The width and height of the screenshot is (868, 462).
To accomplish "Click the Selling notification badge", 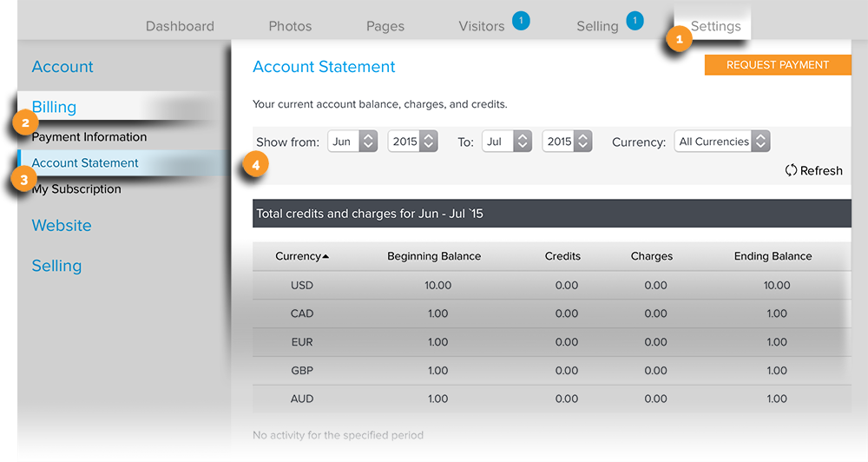I will [635, 21].
